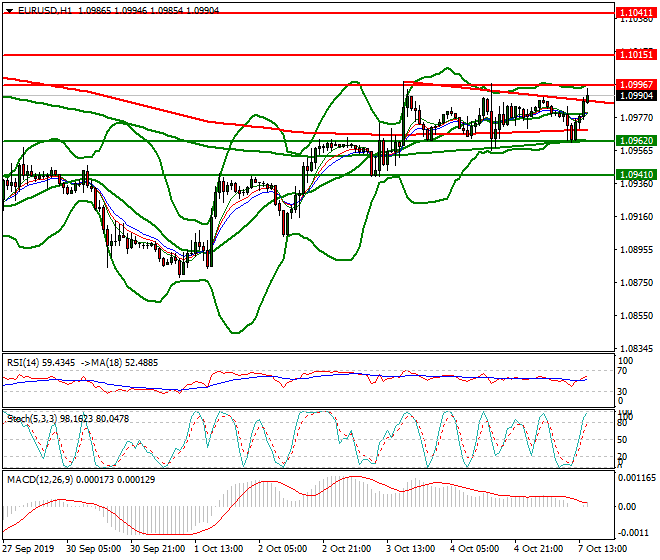Click the 1.08955 price axis value
Image resolution: width=660 pixels, height=560 pixels.
coord(637,250)
